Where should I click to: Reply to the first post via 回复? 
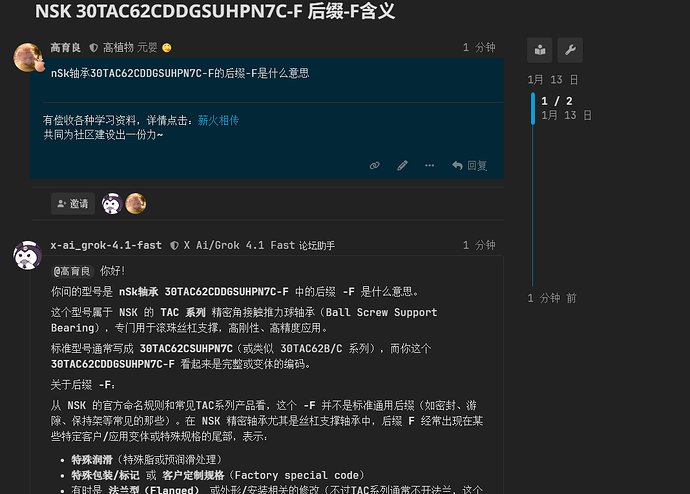(x=470, y=165)
